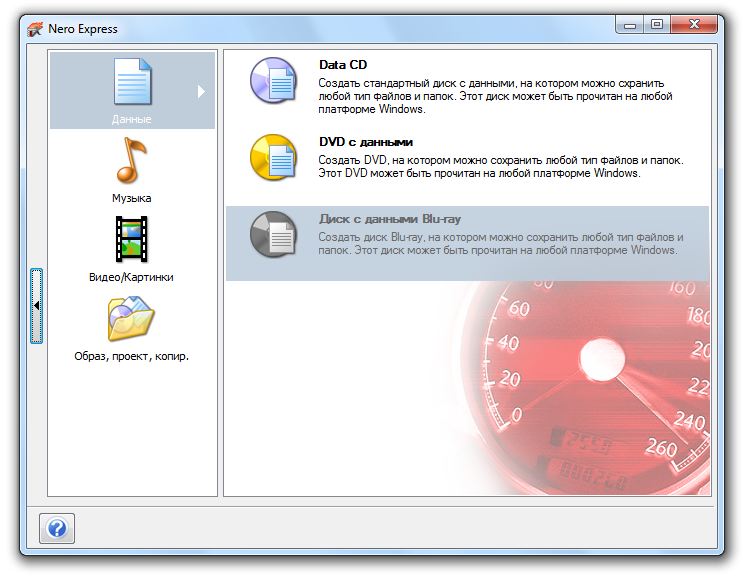Click the Data CD disc icon

coord(274,80)
